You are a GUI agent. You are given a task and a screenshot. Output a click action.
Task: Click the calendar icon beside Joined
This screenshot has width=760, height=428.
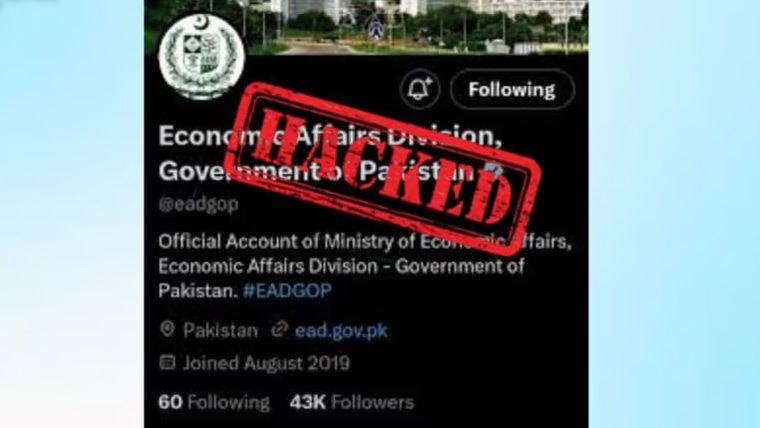pyautogui.click(x=167, y=362)
